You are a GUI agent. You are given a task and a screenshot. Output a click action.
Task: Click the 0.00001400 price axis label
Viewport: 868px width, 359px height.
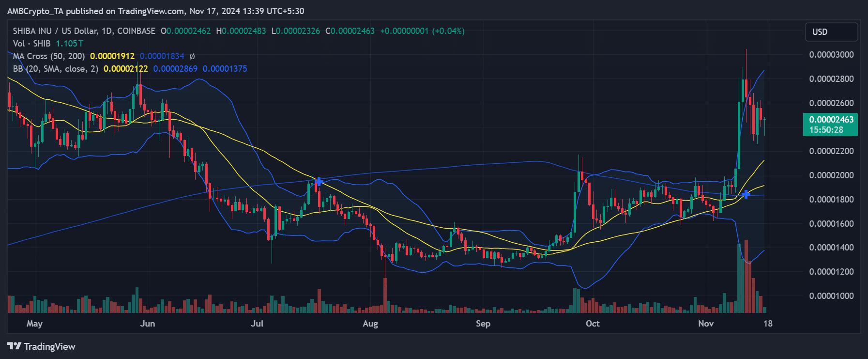(832, 248)
